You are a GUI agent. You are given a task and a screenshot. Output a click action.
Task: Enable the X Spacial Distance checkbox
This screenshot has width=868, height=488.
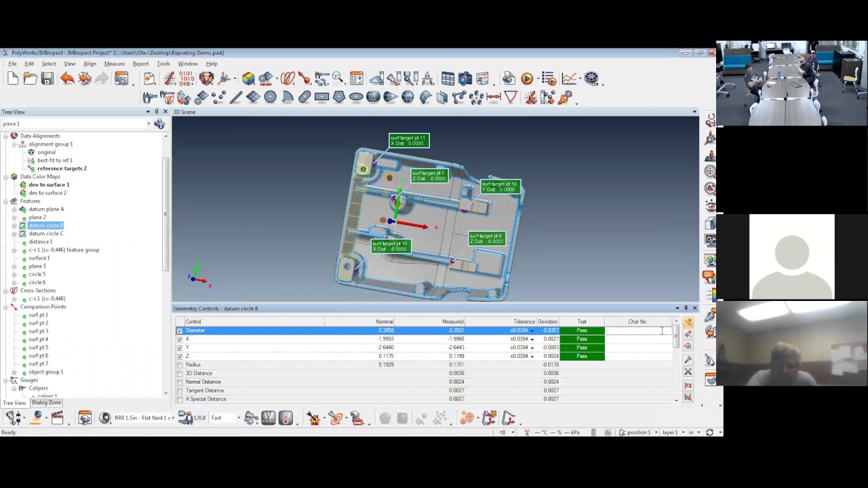[180, 399]
